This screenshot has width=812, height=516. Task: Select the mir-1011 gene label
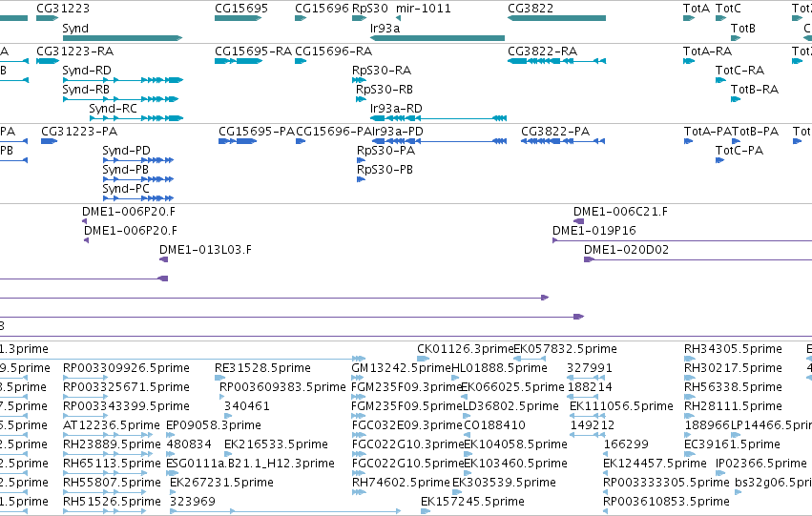tap(423, 9)
